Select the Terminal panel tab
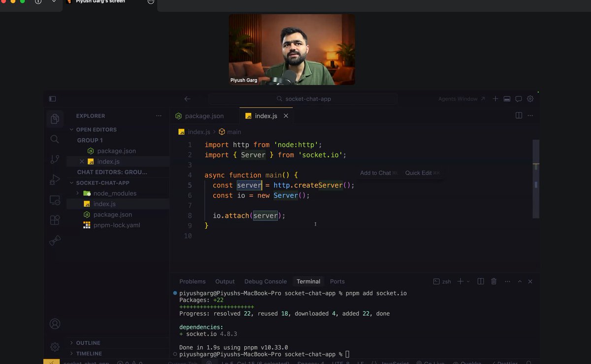The height and width of the screenshot is (364, 591). pyautogui.click(x=308, y=281)
